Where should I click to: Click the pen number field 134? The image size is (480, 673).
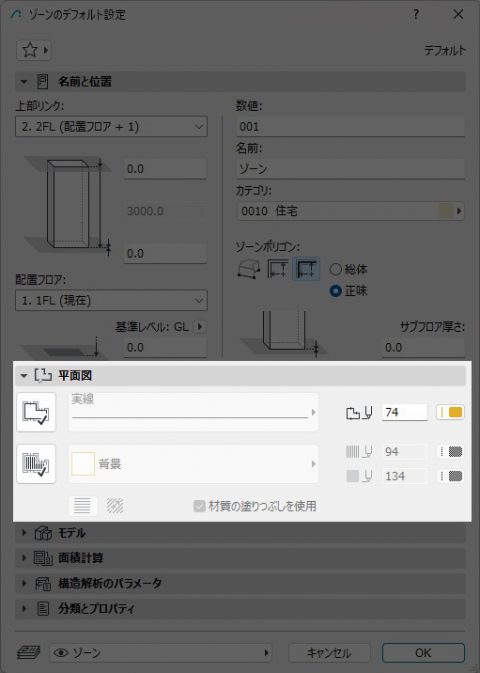pyautogui.click(x=404, y=476)
